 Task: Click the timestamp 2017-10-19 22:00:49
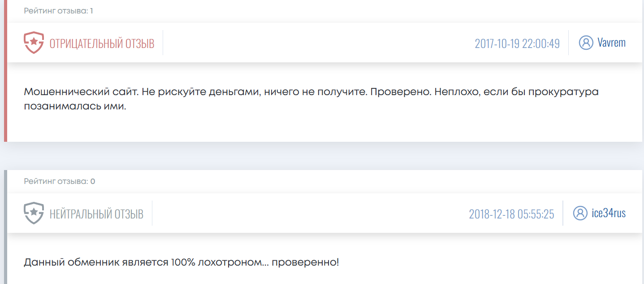517,43
